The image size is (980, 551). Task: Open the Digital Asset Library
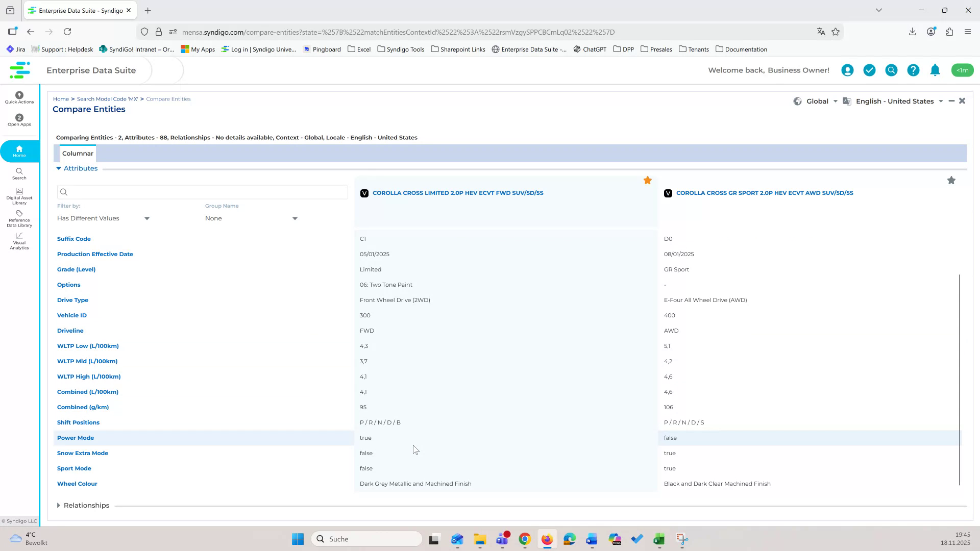[19, 194]
